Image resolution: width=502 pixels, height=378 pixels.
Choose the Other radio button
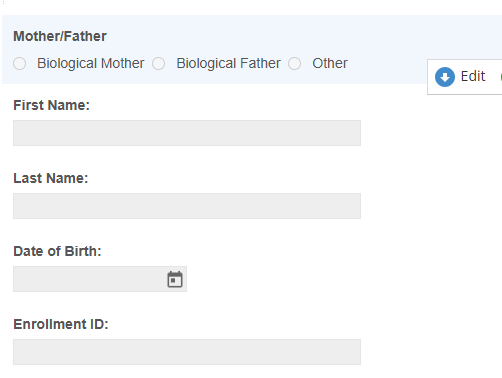click(295, 63)
